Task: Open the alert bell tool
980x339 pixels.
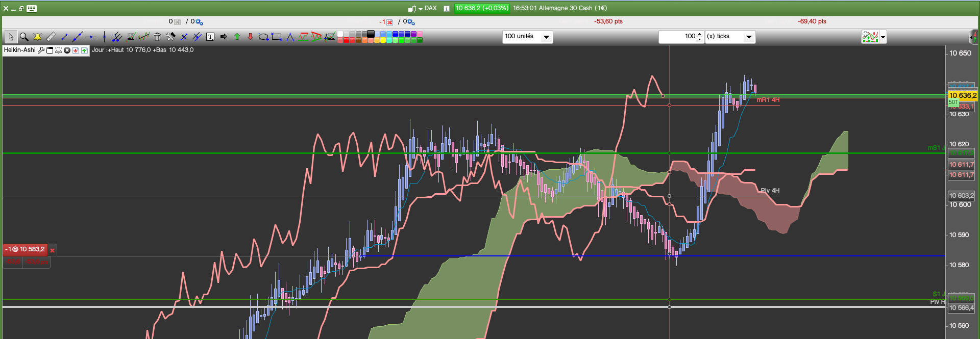Action: 37,37
